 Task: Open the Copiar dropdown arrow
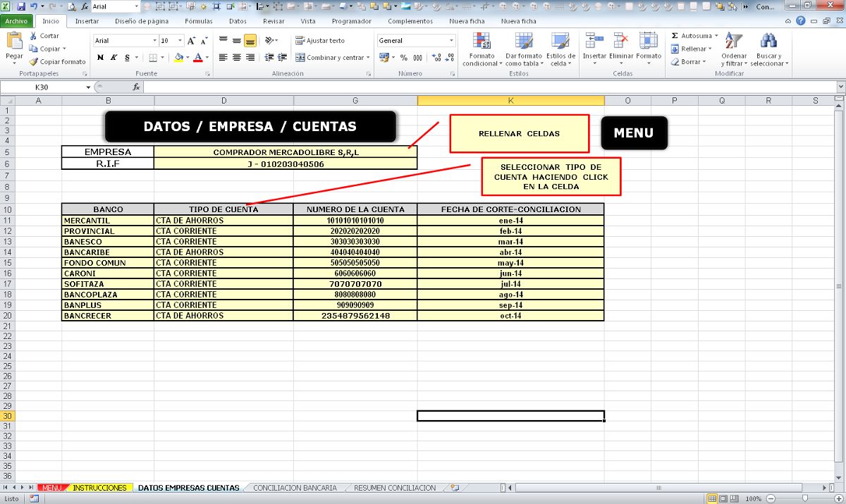coord(64,49)
